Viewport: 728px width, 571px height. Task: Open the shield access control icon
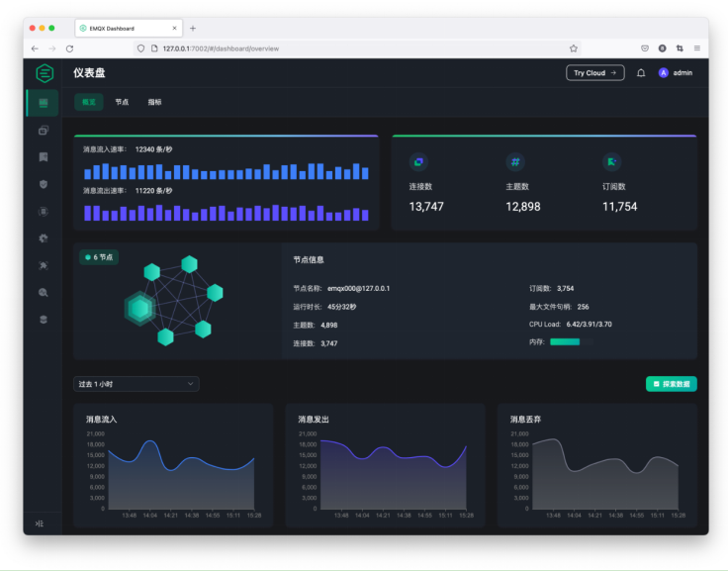(x=43, y=184)
